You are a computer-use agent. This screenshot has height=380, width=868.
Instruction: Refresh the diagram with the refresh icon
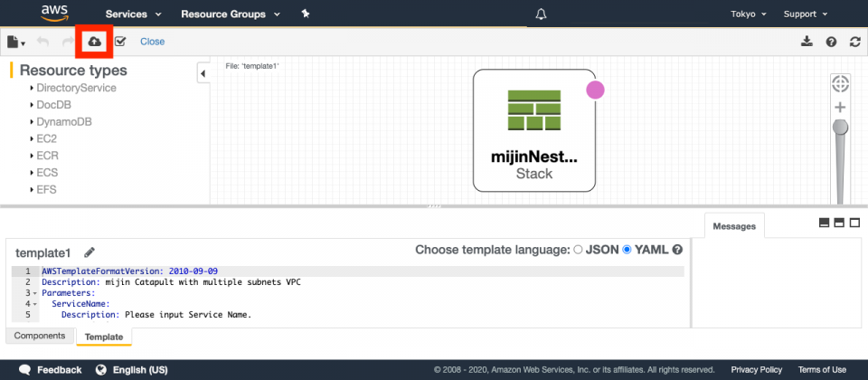pos(855,42)
